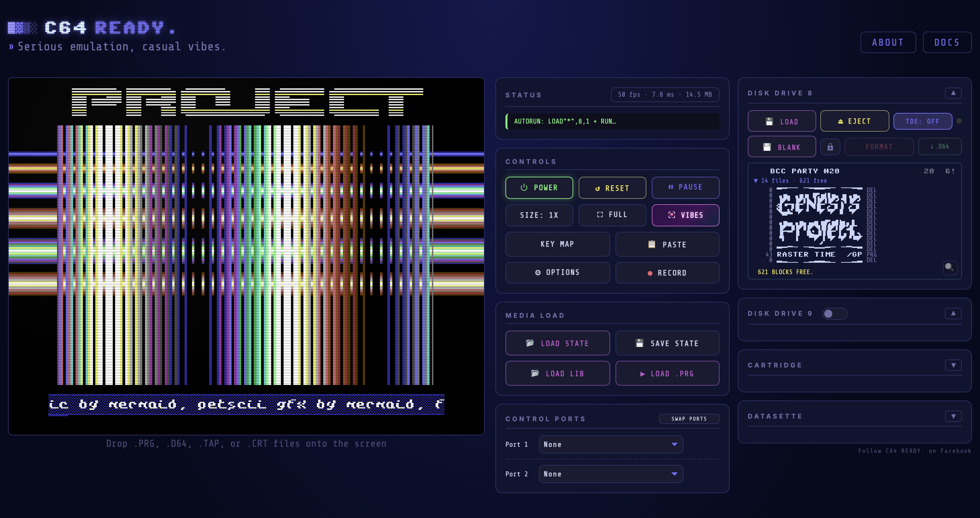The image size is (980, 518).
Task: Click SAVE STATE floppy button
Action: [x=667, y=343]
